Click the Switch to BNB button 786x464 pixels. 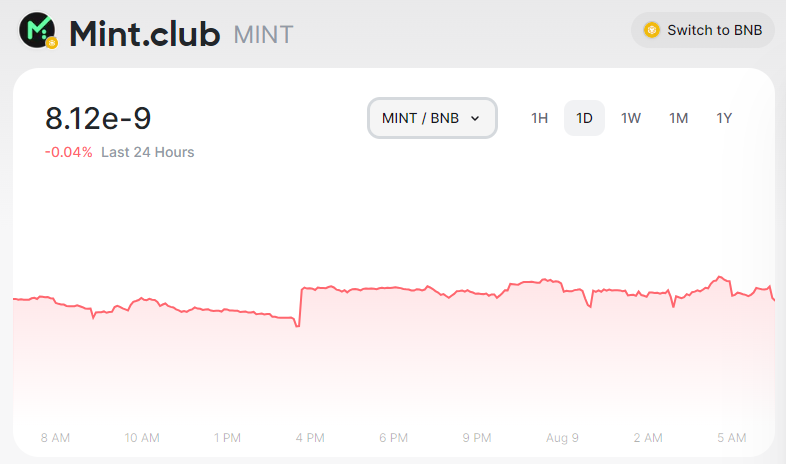click(x=703, y=30)
